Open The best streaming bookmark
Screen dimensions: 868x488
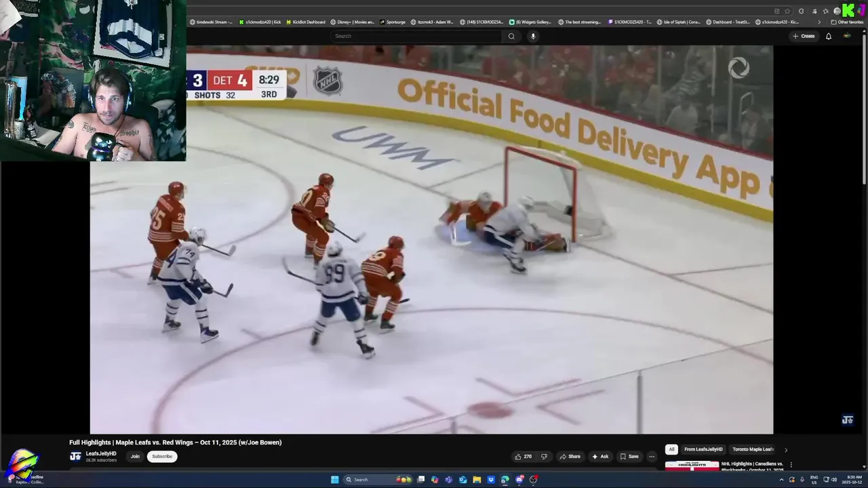pos(580,22)
